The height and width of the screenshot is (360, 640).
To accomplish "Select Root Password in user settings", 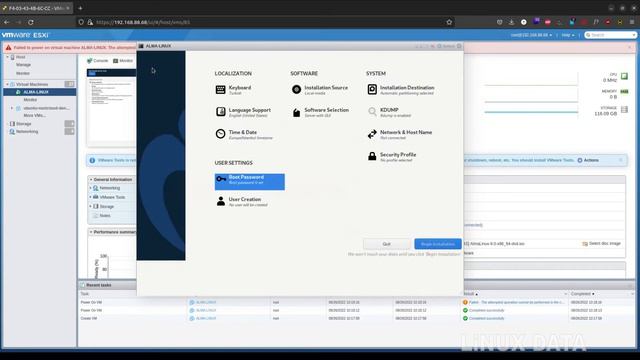I will point(249,182).
